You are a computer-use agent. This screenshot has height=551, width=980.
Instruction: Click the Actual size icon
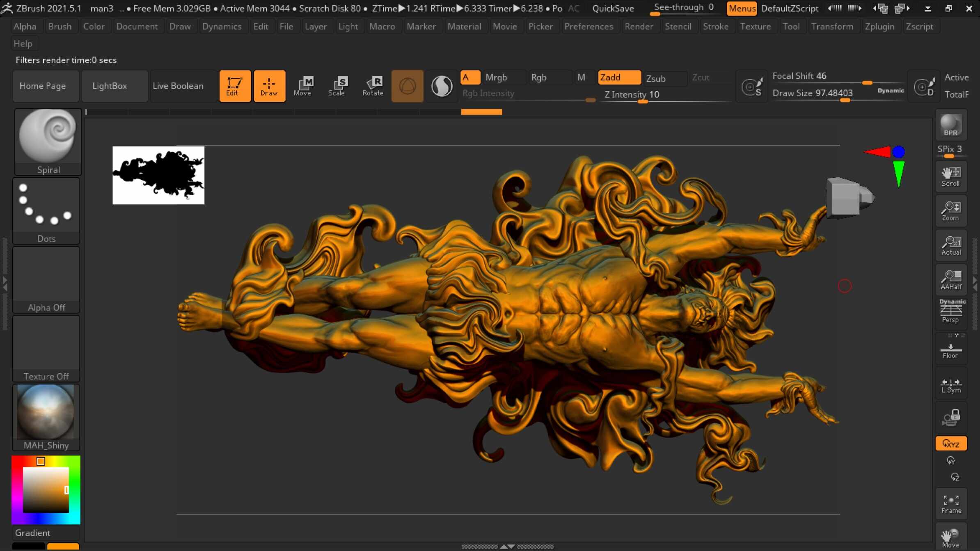951,246
